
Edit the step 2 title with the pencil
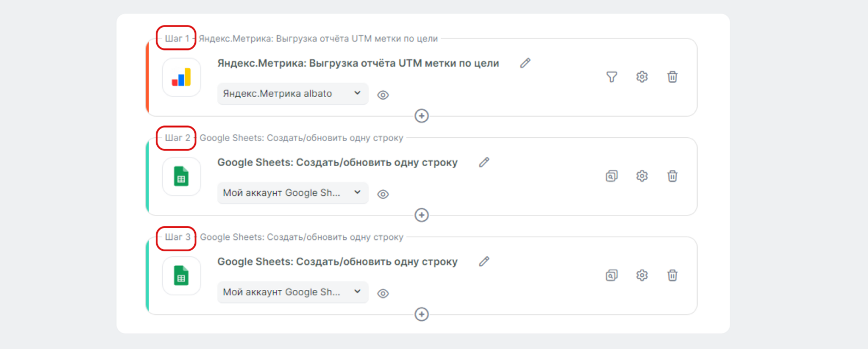[484, 162]
